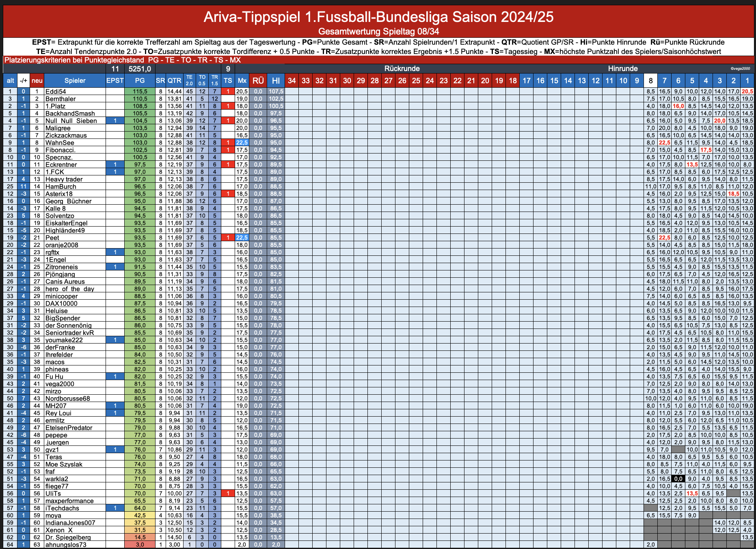Image resolution: width=756 pixels, height=549 pixels.
Task: Click the Ariva-Tippspiel title banner
Action: (378, 17)
